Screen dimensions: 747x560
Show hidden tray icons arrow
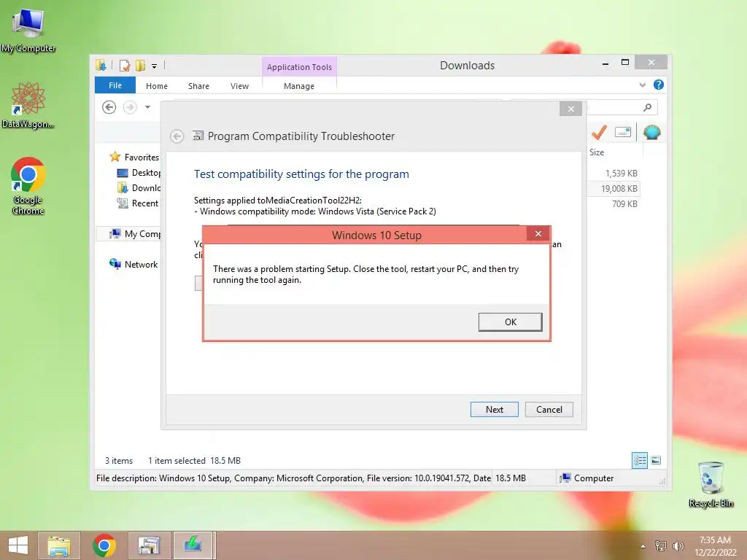[643, 546]
